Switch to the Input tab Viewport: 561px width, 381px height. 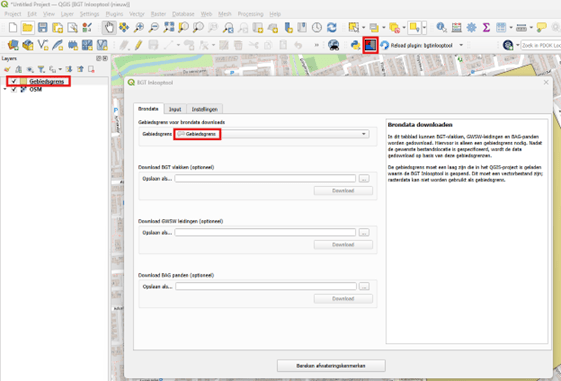click(x=175, y=109)
